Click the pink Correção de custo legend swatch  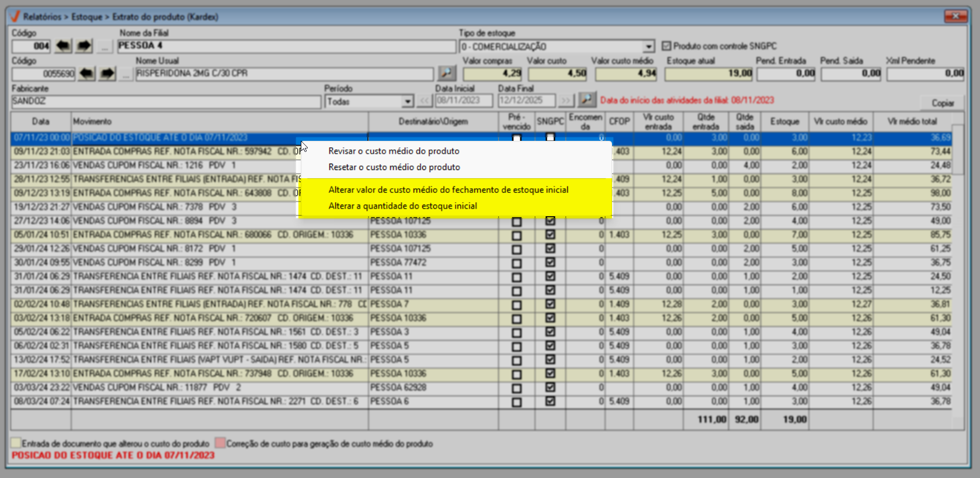(220, 443)
